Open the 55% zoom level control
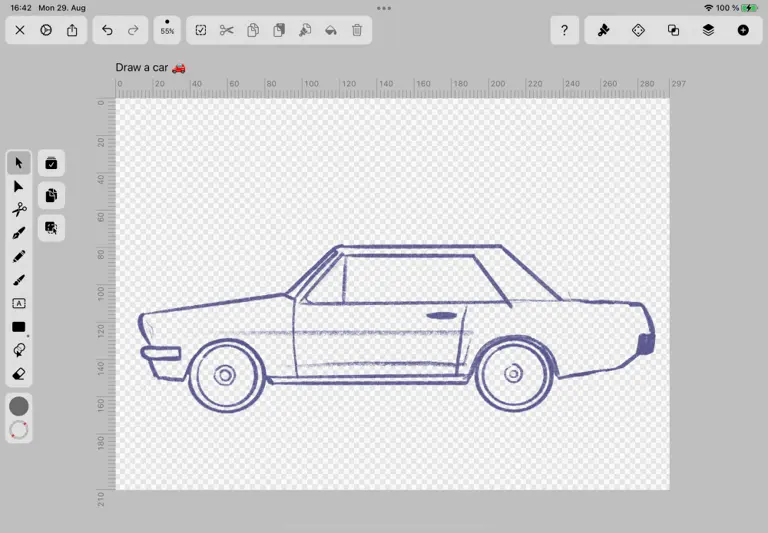 coord(167,30)
